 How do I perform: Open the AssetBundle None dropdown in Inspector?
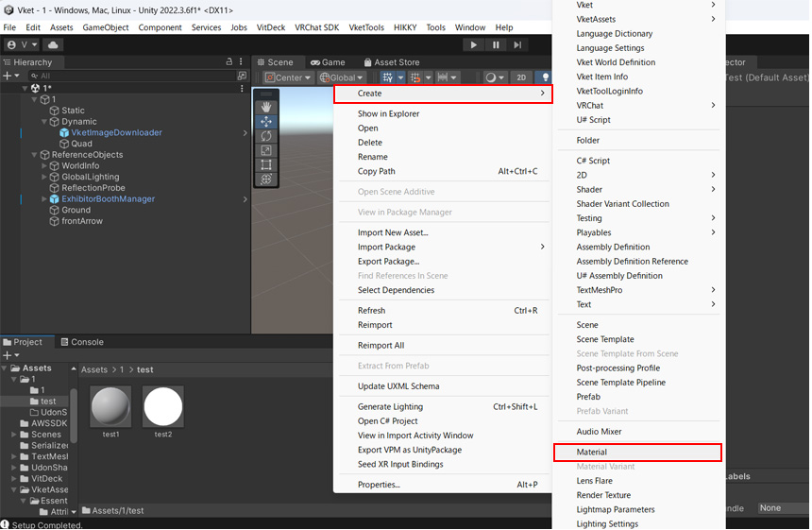click(x=783, y=508)
